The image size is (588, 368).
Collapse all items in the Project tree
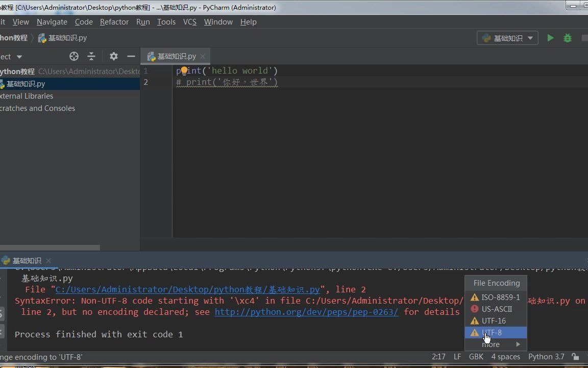(x=91, y=56)
